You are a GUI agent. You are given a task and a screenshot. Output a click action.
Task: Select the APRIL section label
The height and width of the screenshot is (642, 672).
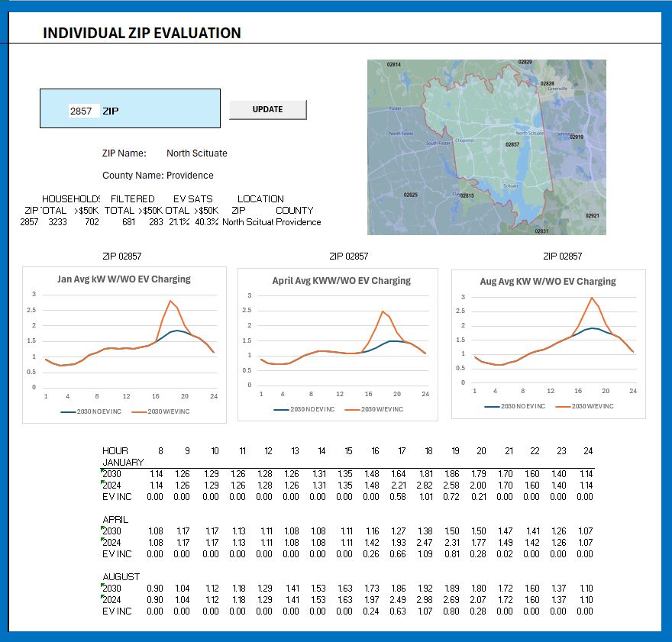tap(115, 520)
